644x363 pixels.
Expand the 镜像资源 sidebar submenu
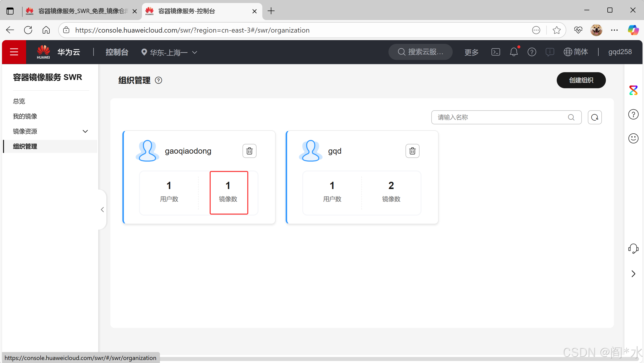[x=85, y=131]
